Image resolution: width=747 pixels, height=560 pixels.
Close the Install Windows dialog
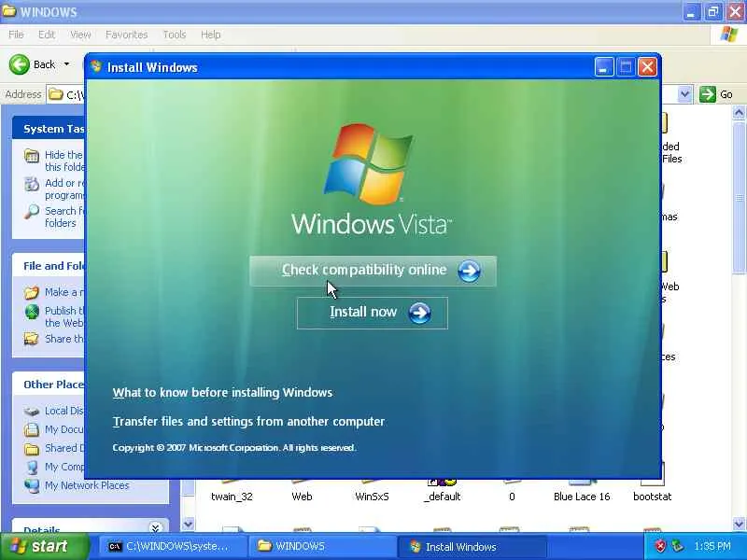647,67
